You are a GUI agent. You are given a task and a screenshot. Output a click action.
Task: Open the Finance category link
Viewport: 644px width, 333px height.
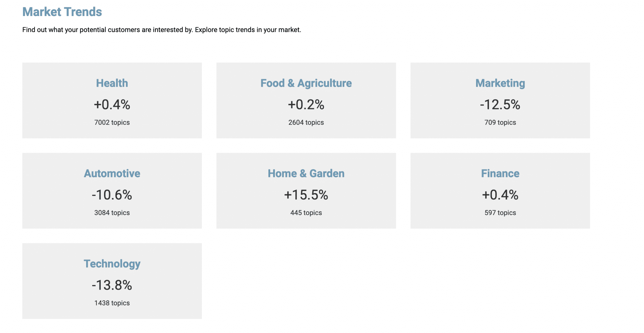(x=500, y=173)
